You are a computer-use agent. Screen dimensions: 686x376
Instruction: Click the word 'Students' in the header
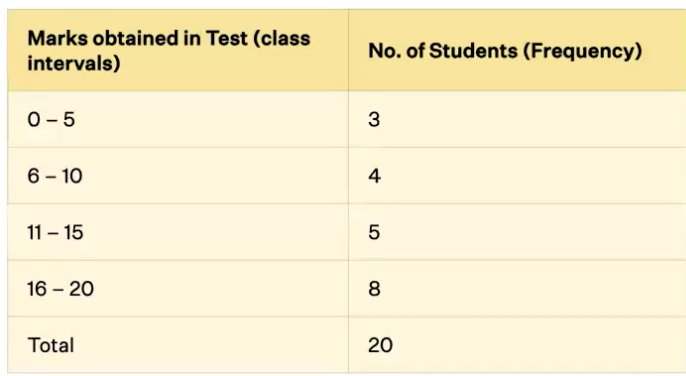pos(473,51)
